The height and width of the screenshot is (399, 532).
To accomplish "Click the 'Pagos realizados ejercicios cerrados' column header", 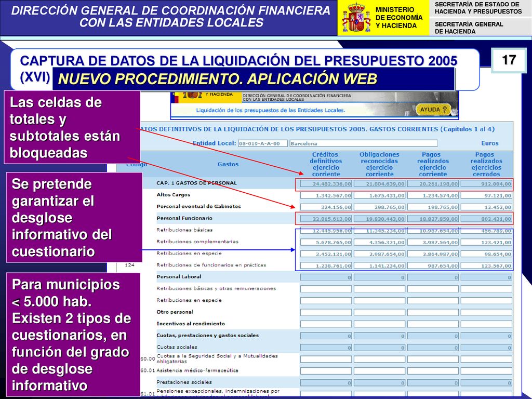I will click(486, 164).
